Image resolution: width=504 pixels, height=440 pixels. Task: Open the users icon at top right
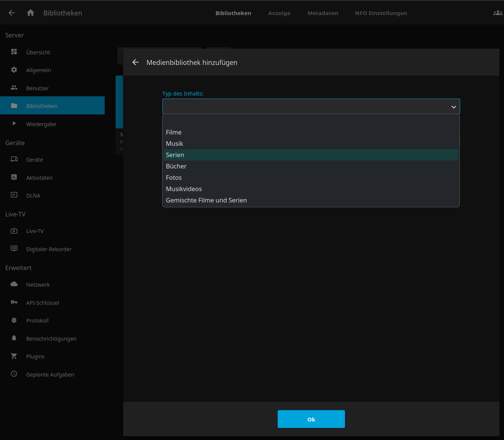point(498,13)
